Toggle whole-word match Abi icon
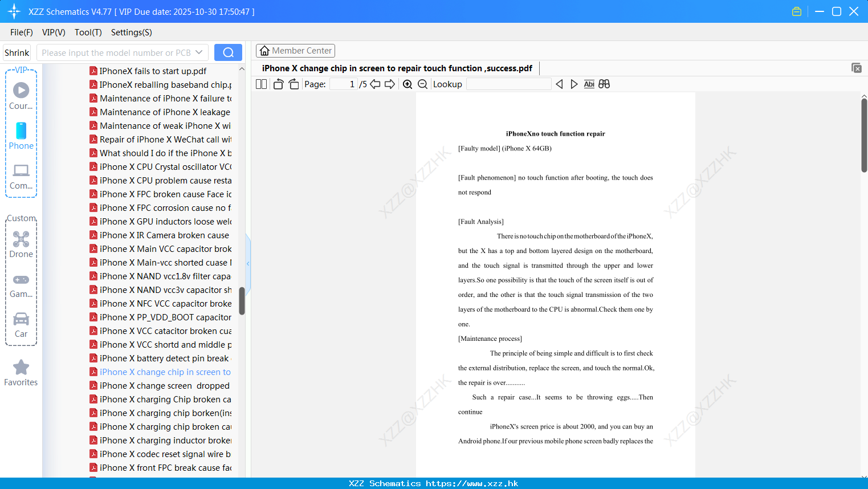 (589, 84)
